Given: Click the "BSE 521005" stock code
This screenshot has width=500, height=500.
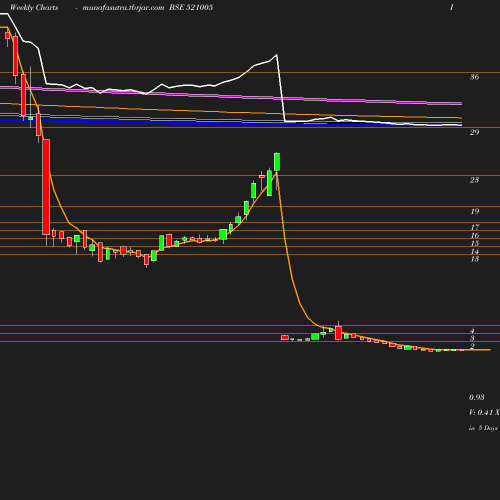Looking at the screenshot, I should (x=191, y=8).
